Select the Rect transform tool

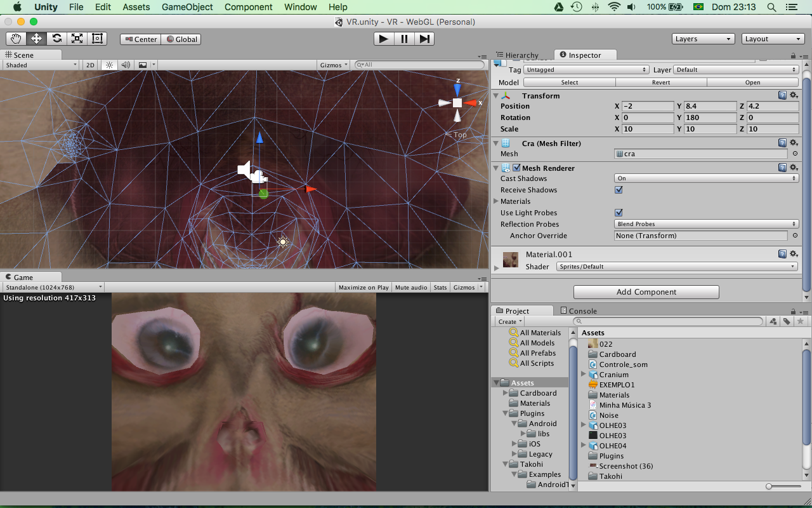click(97, 39)
